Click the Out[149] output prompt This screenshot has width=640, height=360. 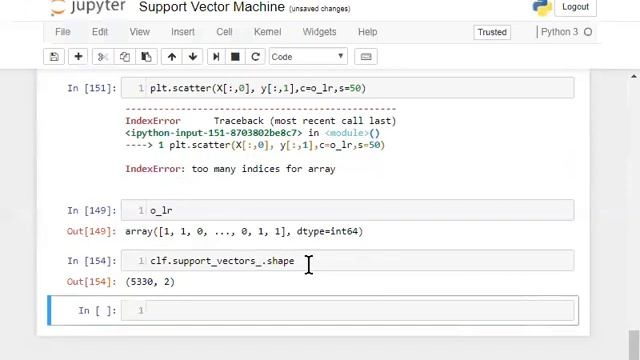pos(91,231)
